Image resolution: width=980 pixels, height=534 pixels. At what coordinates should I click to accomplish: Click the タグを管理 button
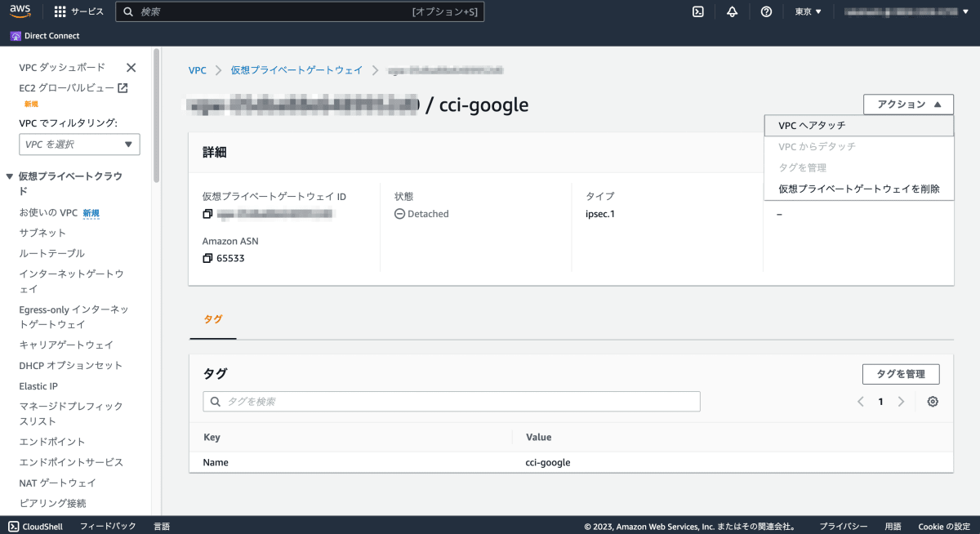[901, 374]
